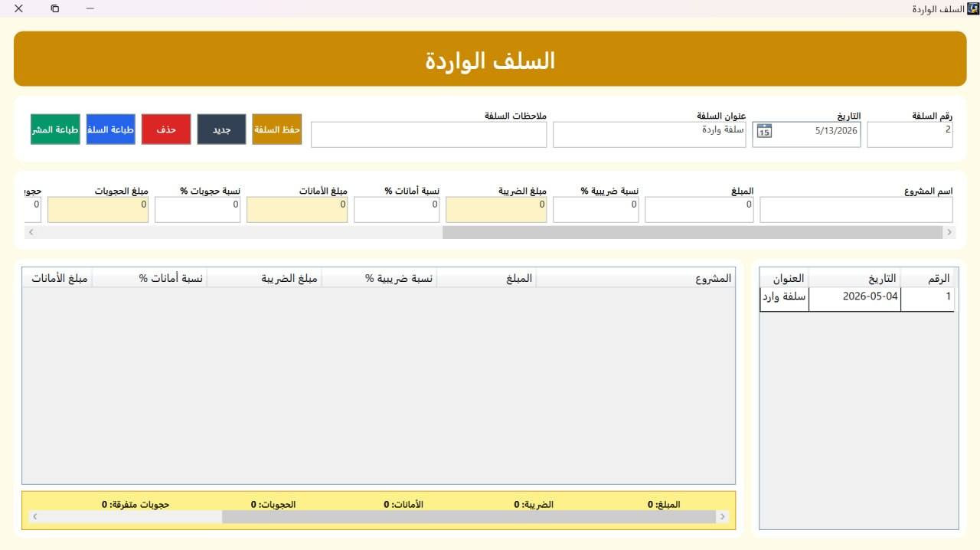Click right arrow of totals bar scrollbar
The width and height of the screenshot is (980, 550).
point(722,517)
